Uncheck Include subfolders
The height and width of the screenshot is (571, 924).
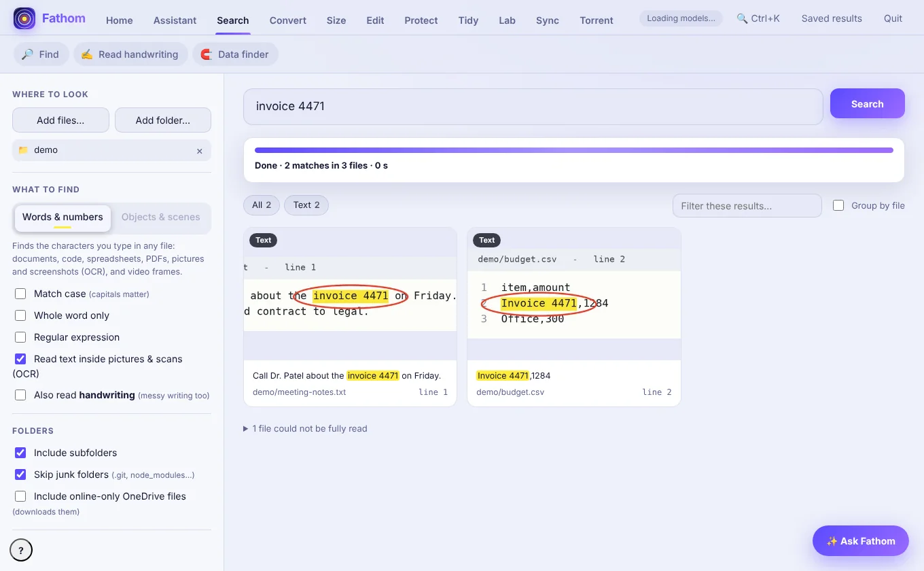[20, 453]
